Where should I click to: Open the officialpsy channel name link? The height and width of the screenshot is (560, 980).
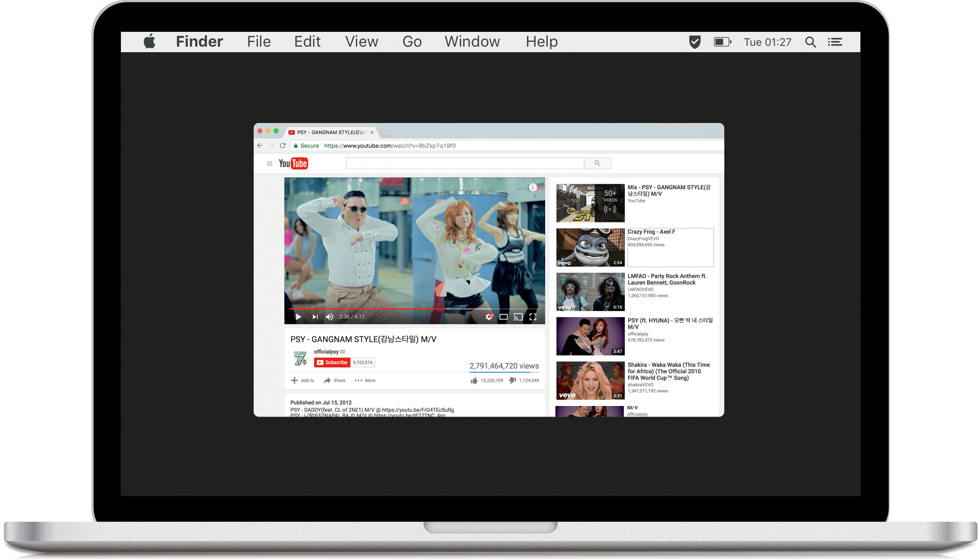(x=326, y=352)
